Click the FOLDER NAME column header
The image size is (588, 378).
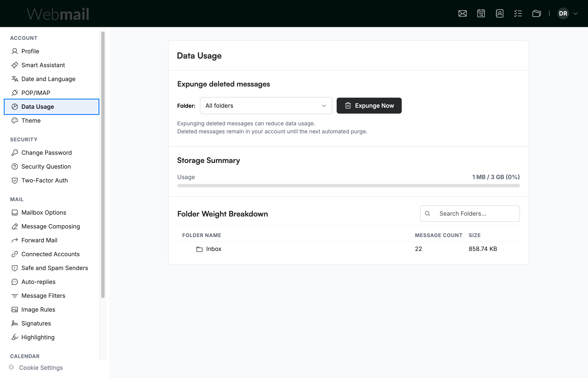click(x=201, y=235)
